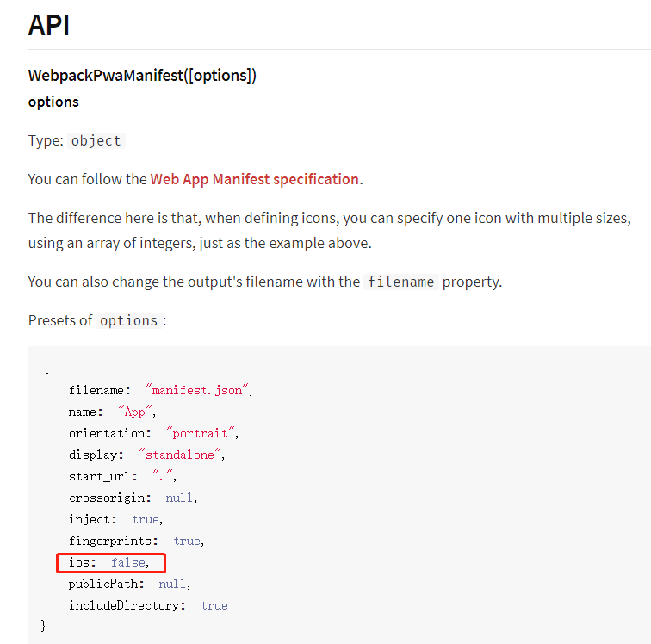Click the options subheading
Screen dimensions: 651x644
point(53,102)
